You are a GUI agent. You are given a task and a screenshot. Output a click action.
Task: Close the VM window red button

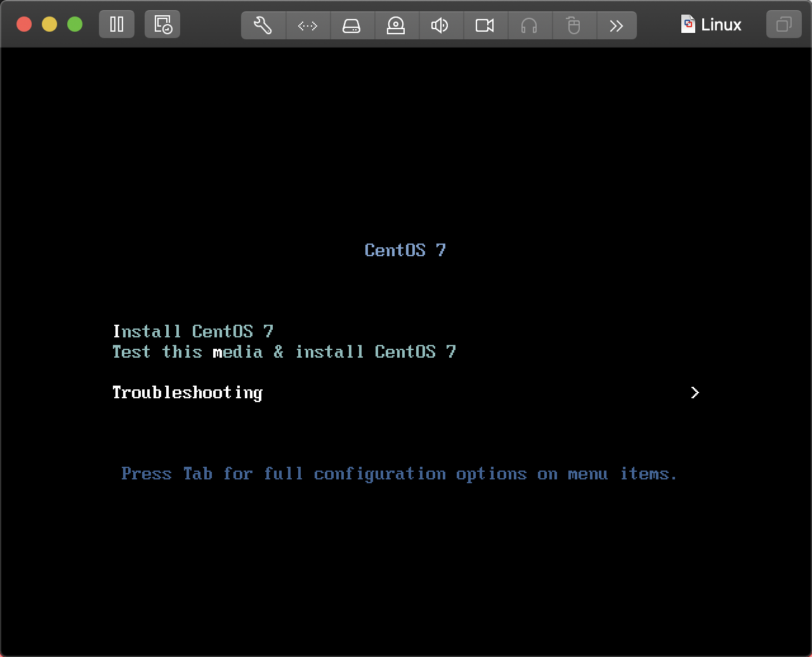click(x=24, y=25)
